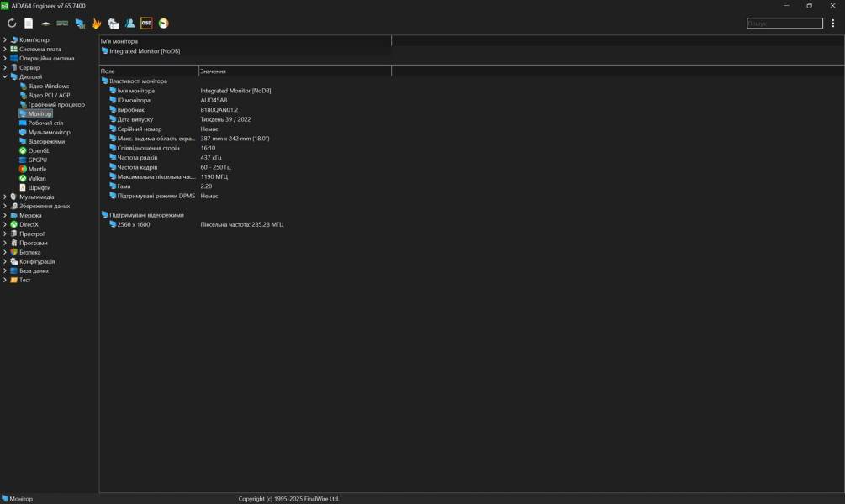Expand the Комп'ютер tree node
This screenshot has height=504, width=845.
coord(5,39)
